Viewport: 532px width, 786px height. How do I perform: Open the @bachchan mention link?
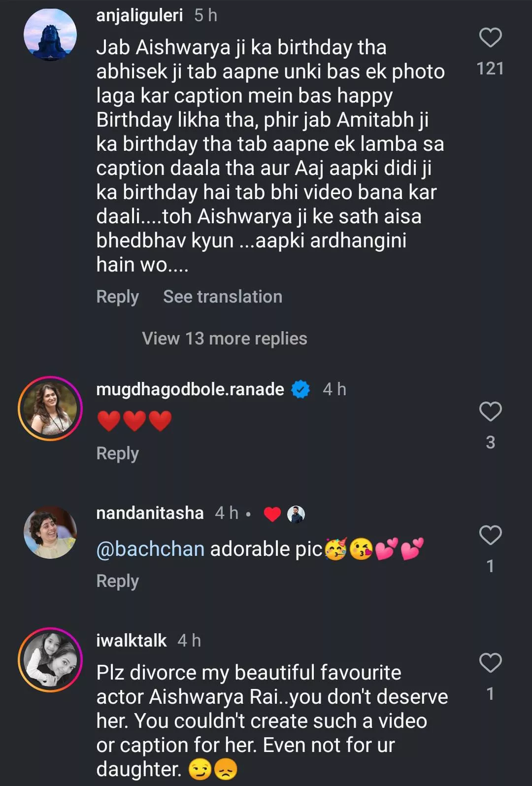click(x=150, y=549)
